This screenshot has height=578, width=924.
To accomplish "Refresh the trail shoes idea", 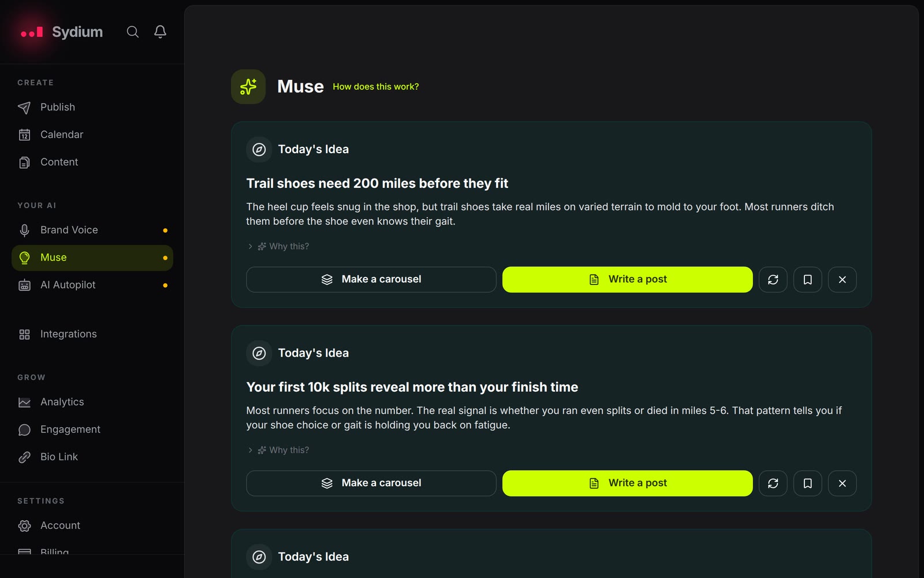I will pos(773,280).
